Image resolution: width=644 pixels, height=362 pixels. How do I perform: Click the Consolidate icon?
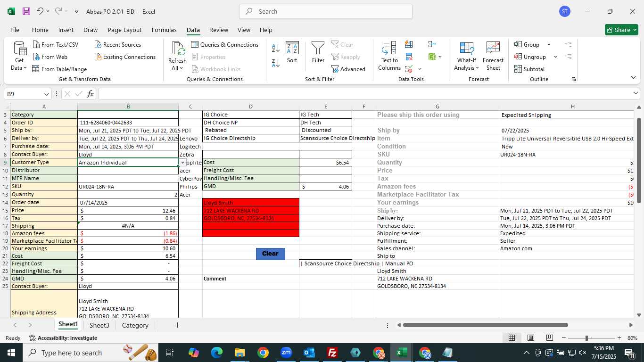point(432,44)
